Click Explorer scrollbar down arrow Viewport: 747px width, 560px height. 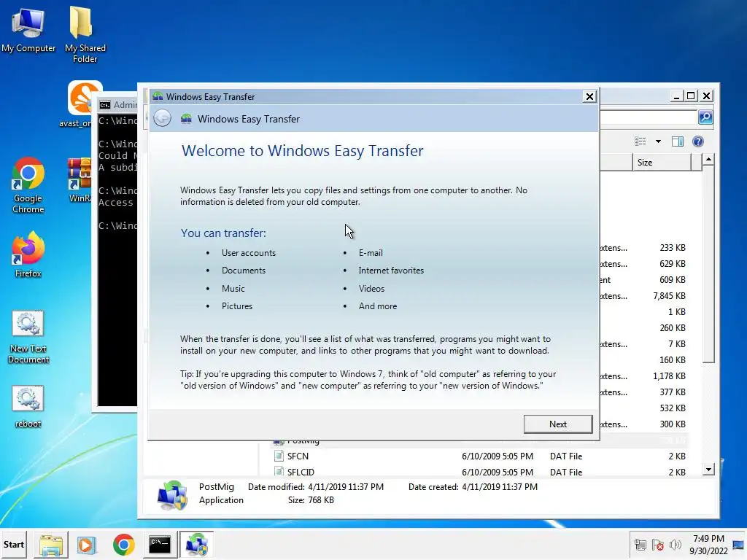point(708,470)
